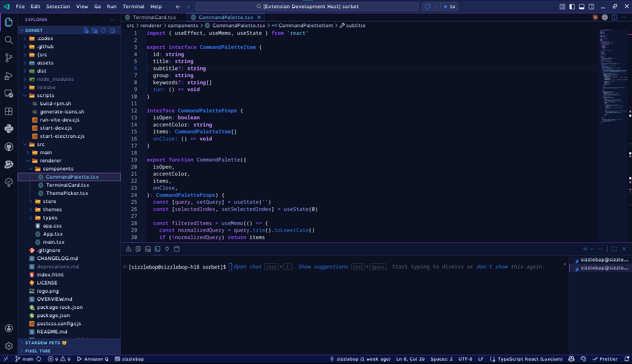Switch to TerminalCard.tsx tab

(154, 17)
